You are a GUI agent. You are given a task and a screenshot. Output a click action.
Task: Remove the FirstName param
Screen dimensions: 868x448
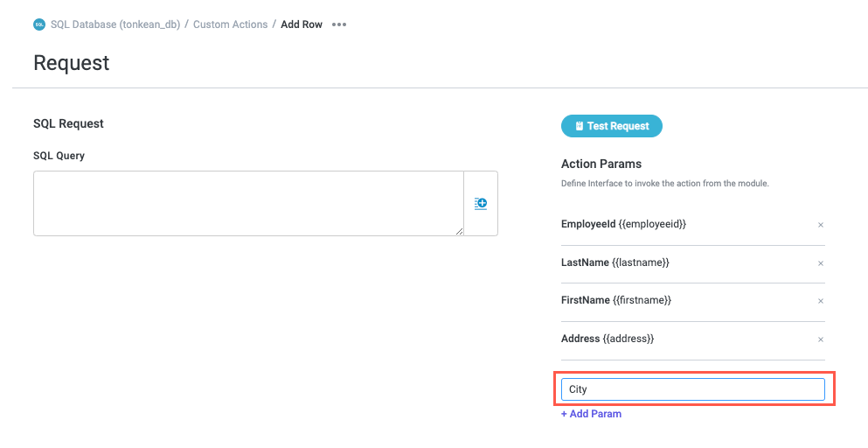click(x=821, y=301)
